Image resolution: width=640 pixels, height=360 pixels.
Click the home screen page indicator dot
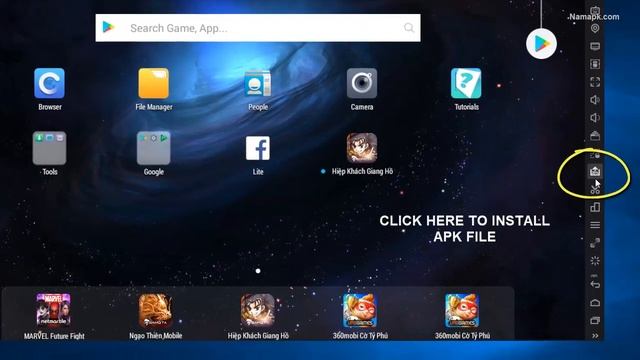coord(258,271)
